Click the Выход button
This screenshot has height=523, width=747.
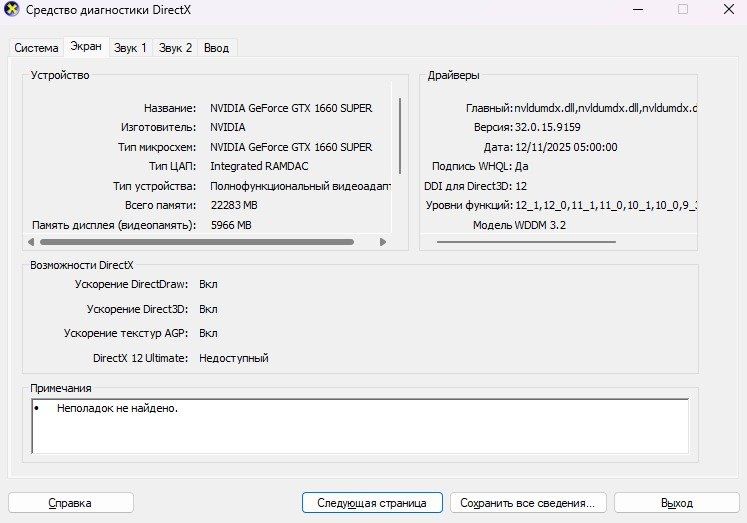pos(676,503)
